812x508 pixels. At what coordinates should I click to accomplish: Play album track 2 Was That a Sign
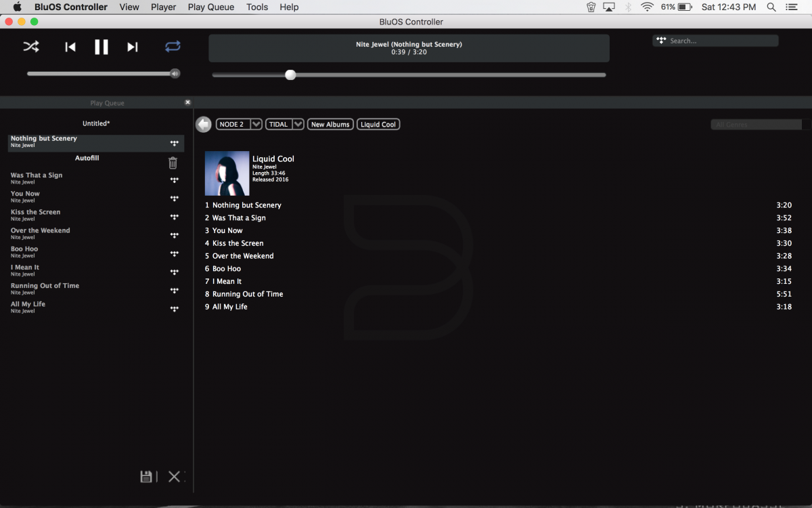tap(498, 218)
